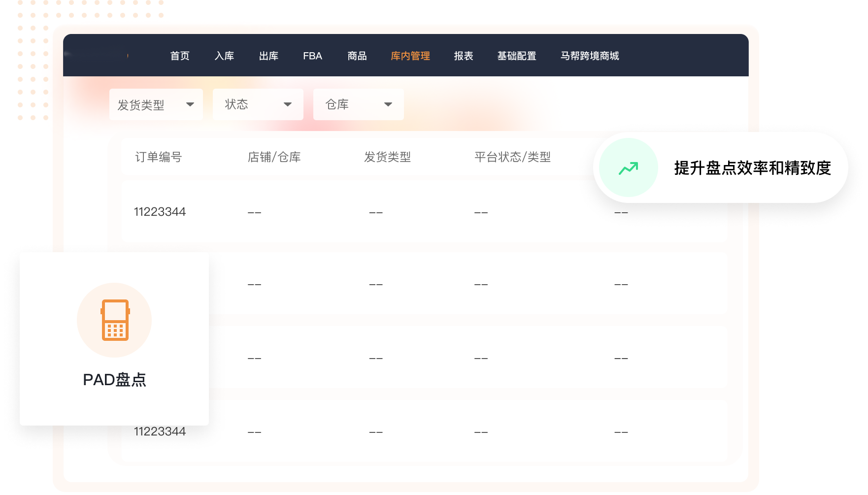
Task: Click the 提升盘点效率和精致度 banner text
Action: (x=752, y=168)
